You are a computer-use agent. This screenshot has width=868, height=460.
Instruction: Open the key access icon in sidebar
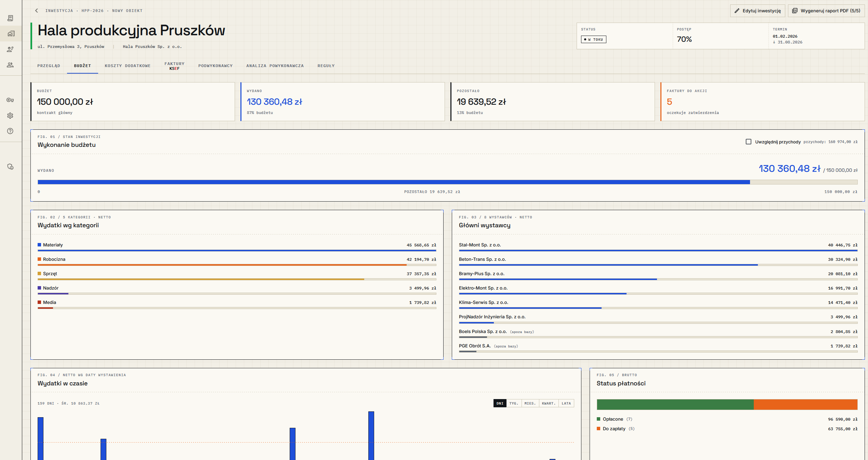[11, 100]
